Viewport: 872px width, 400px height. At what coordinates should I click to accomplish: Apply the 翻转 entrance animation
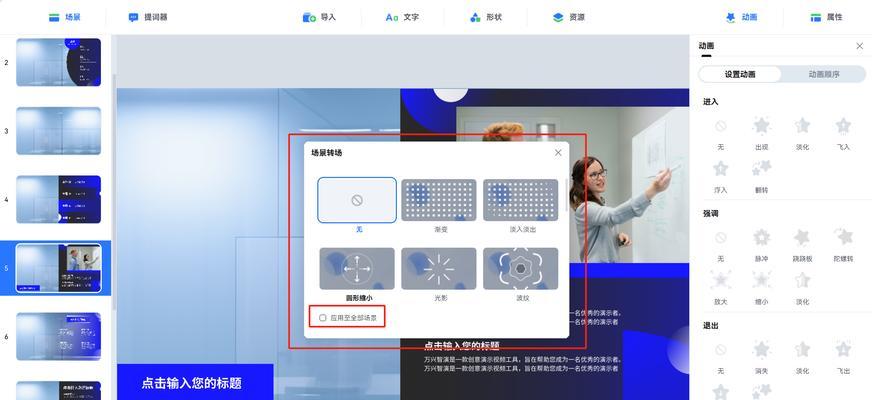click(761, 176)
